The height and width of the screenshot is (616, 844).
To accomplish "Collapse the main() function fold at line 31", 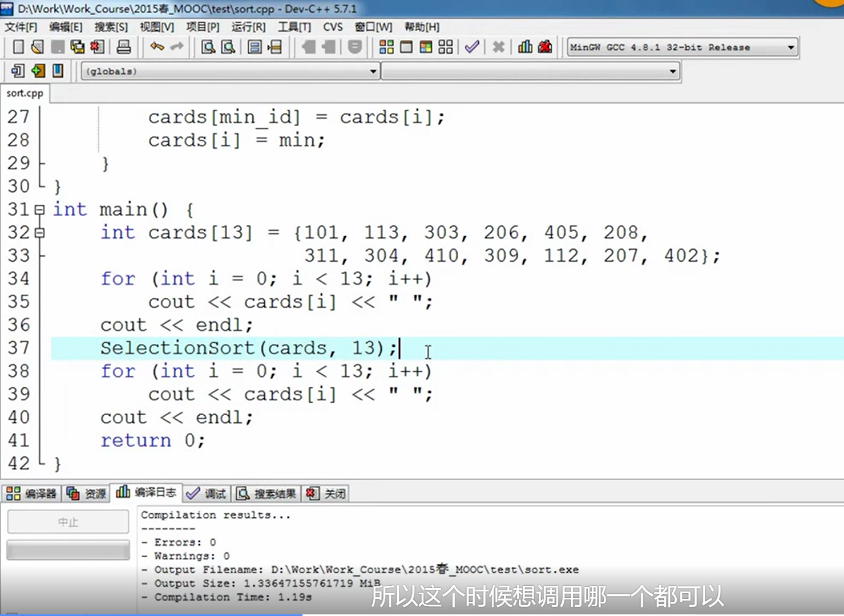I will click(39, 210).
